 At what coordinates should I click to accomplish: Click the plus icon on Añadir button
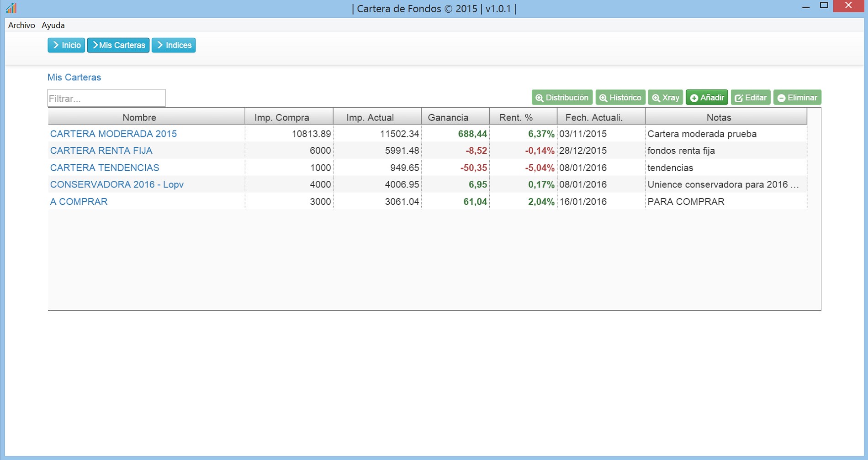click(x=694, y=97)
